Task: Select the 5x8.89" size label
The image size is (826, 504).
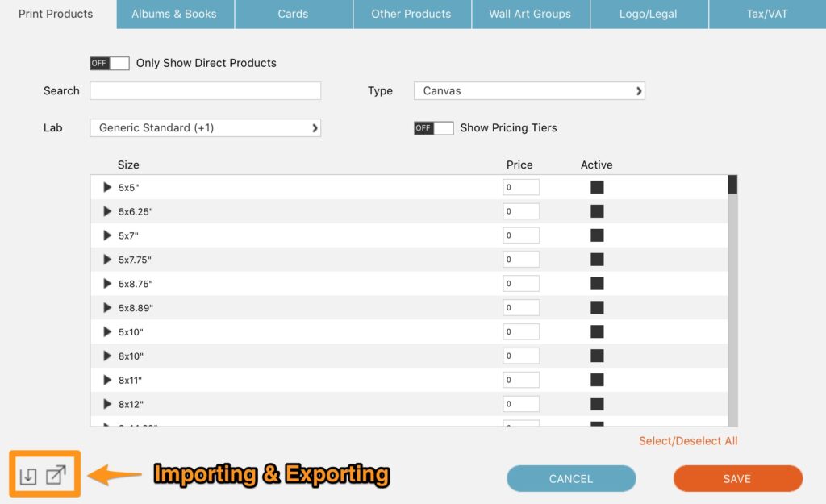Action: 136,308
